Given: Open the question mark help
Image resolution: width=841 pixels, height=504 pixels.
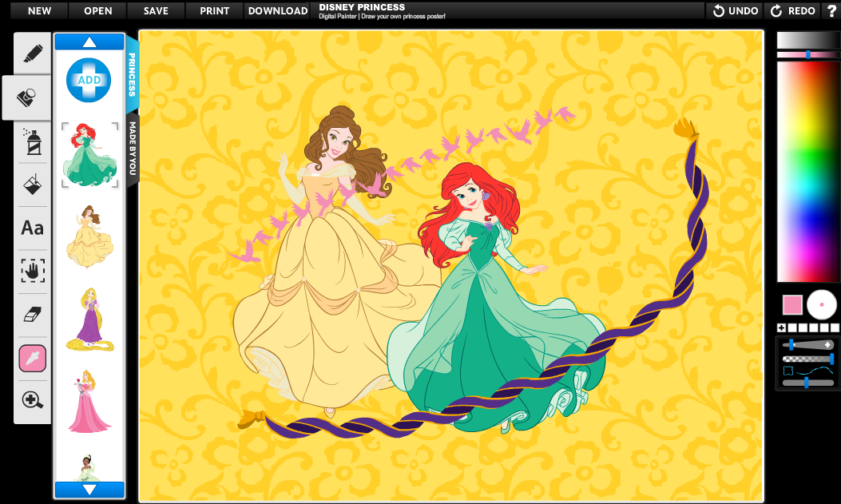Looking at the screenshot, I should pos(831,10).
